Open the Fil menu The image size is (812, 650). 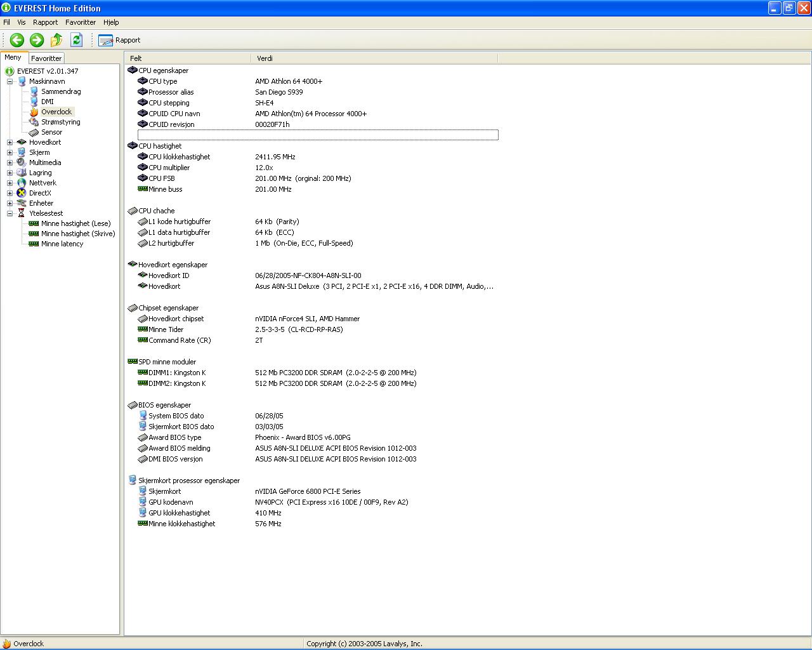coord(7,22)
